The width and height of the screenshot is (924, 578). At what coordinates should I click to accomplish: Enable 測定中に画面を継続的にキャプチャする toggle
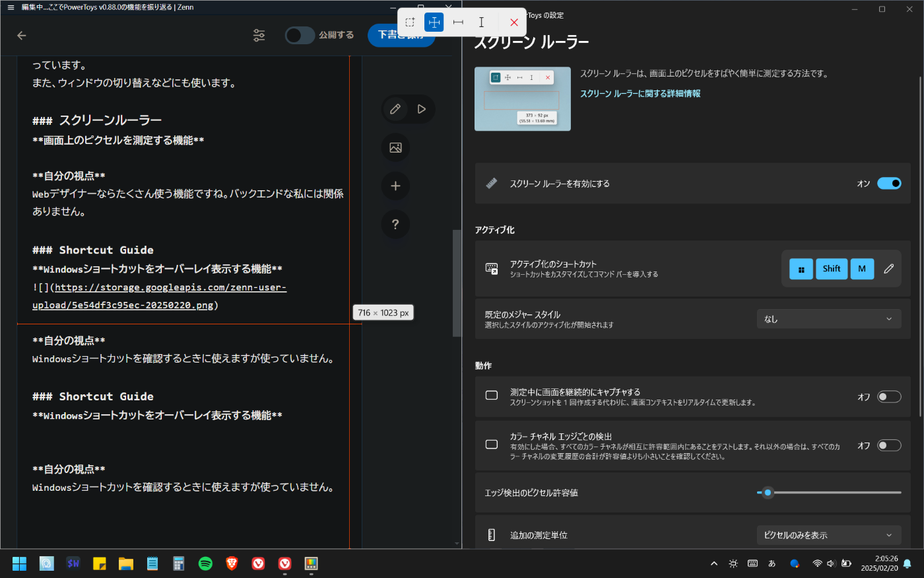click(889, 397)
